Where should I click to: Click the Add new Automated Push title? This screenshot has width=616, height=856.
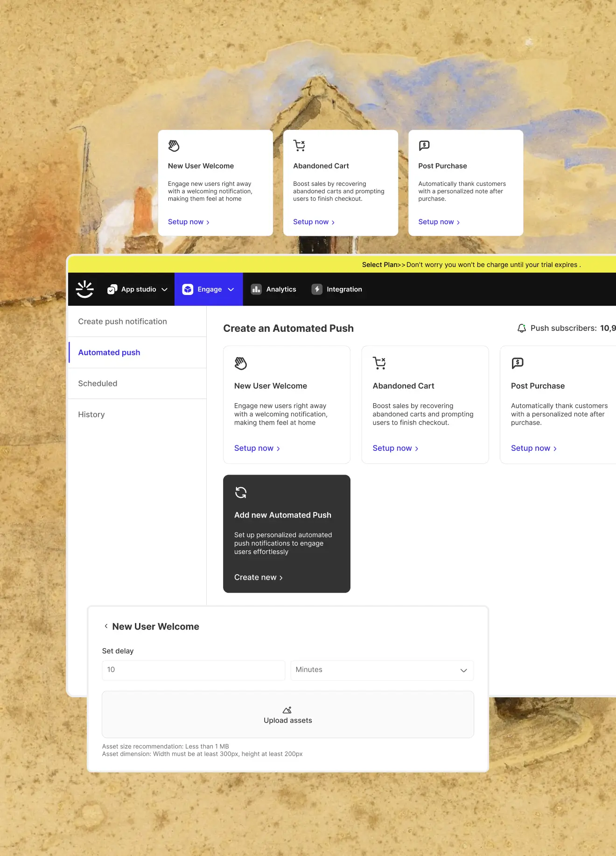283,515
